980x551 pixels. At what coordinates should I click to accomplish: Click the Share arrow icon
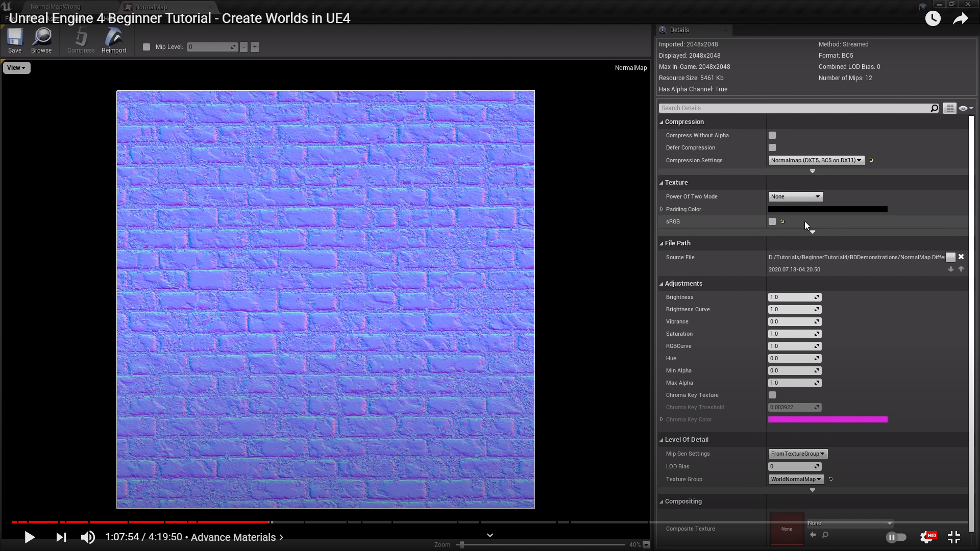pyautogui.click(x=960, y=19)
